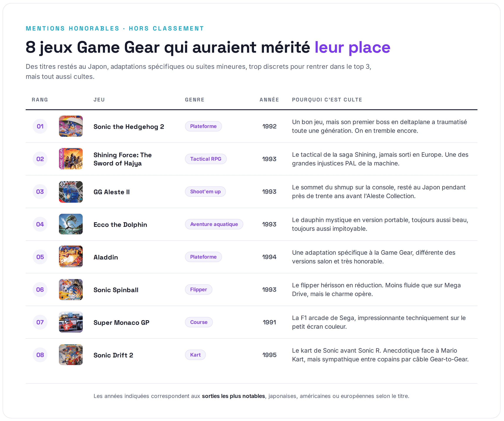Click the Kart genre tag
The height and width of the screenshot is (421, 504).
click(195, 355)
